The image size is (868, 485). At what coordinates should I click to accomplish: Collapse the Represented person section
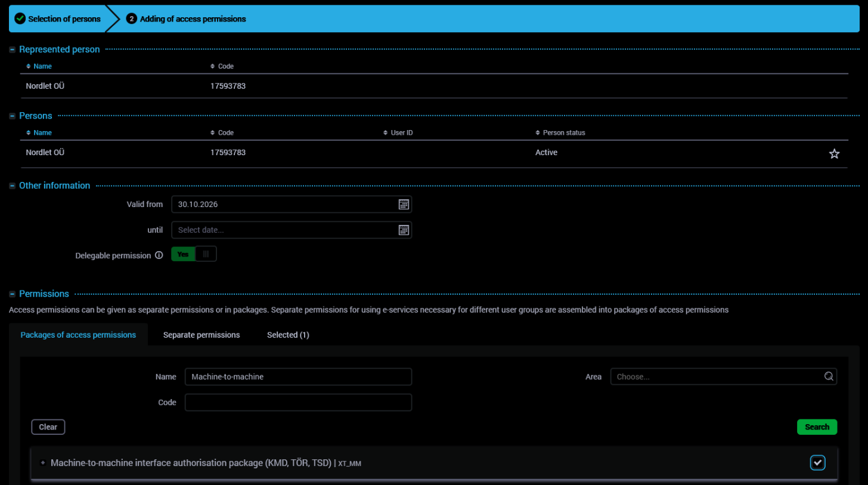coord(12,50)
